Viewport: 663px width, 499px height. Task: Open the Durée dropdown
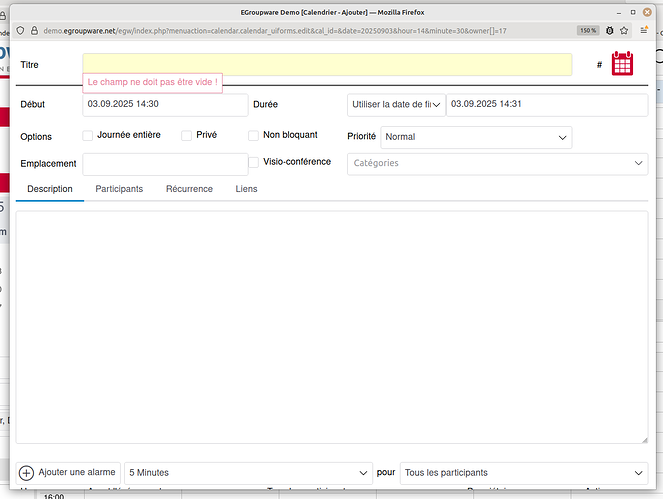pos(395,104)
